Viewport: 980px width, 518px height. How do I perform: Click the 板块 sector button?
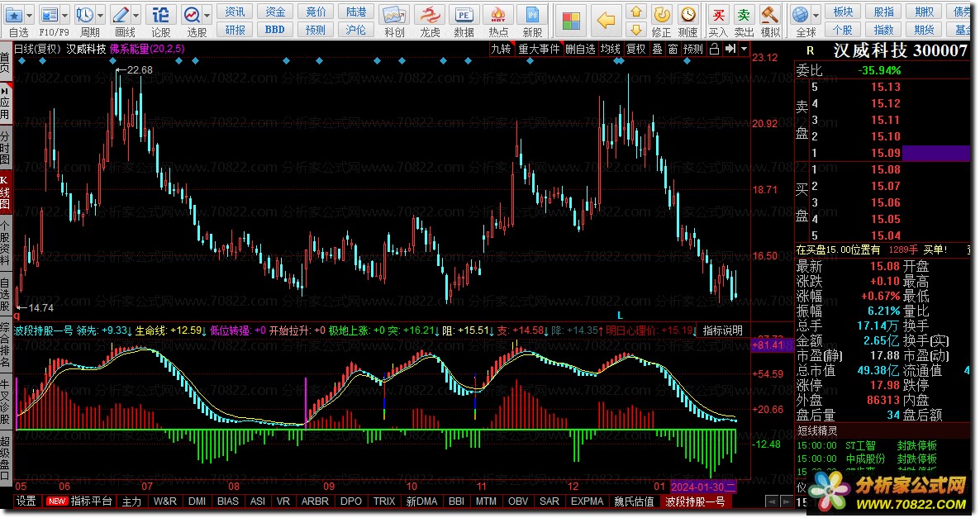click(x=843, y=12)
